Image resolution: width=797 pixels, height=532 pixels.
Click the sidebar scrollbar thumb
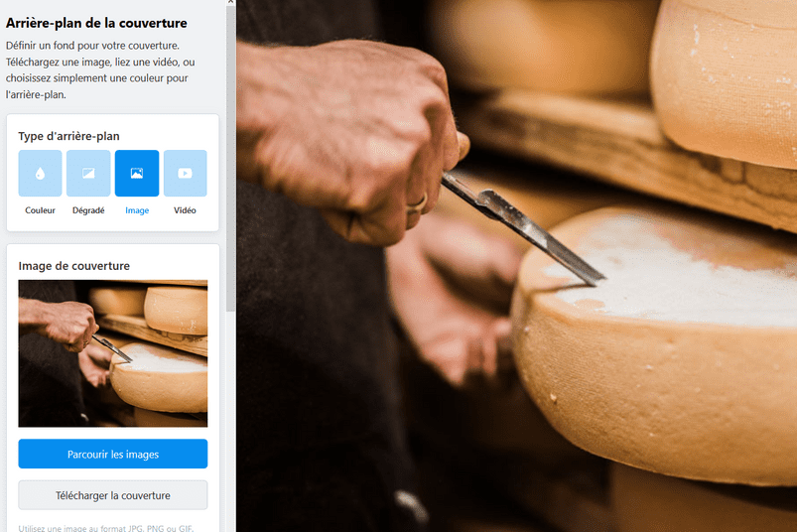tap(231, 159)
